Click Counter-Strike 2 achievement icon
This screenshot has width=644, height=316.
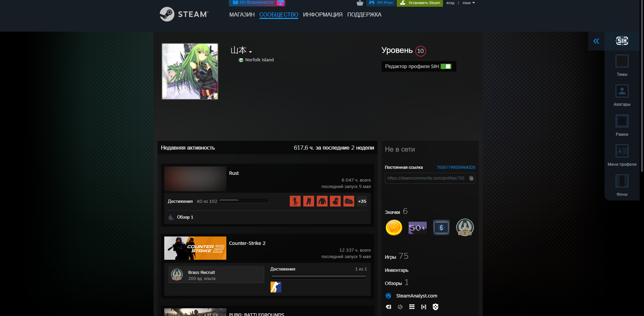[276, 287]
